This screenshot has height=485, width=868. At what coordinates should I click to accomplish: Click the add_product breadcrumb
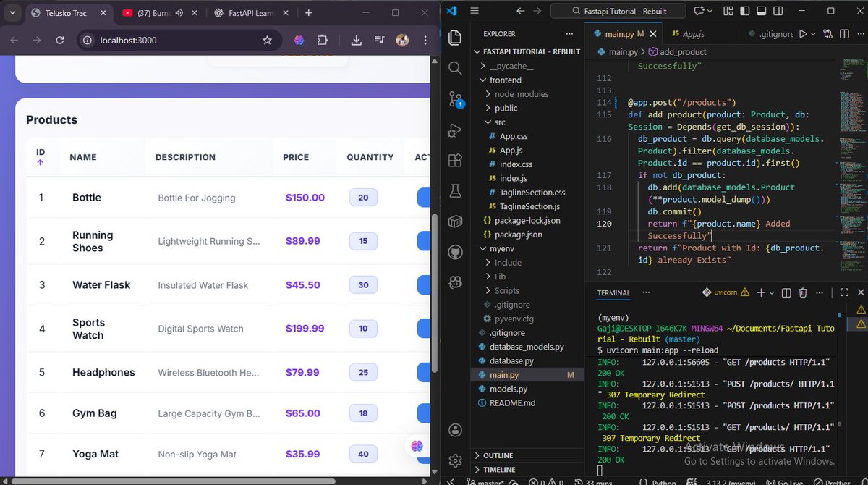[678, 52]
